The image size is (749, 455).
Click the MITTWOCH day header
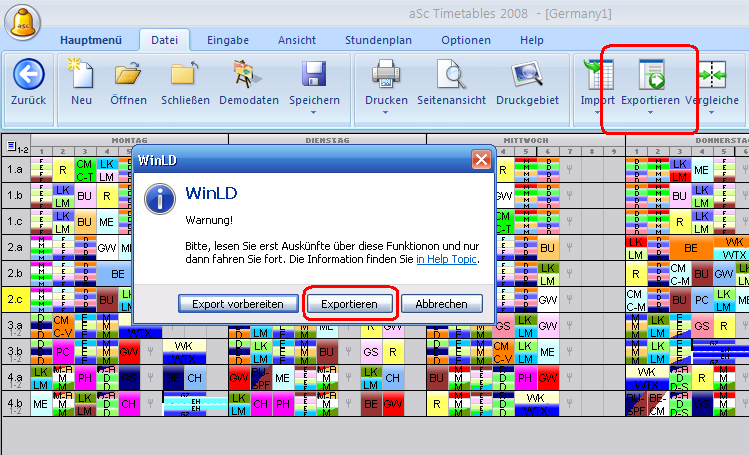pyautogui.click(x=526, y=140)
